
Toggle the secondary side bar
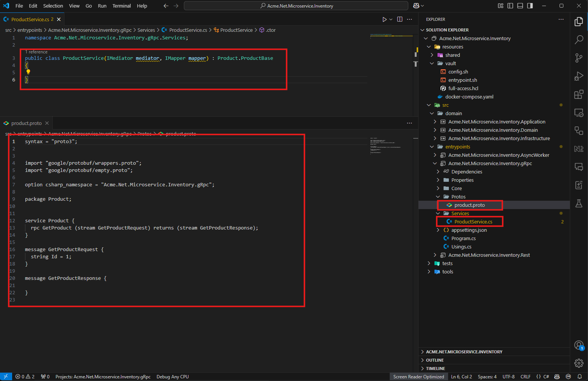pyautogui.click(x=530, y=6)
